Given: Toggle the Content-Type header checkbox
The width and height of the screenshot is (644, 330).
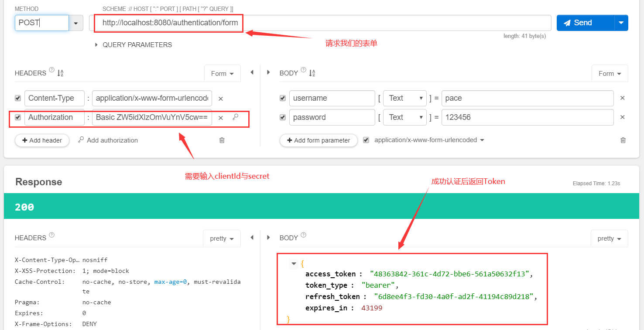Looking at the screenshot, I should [x=18, y=98].
